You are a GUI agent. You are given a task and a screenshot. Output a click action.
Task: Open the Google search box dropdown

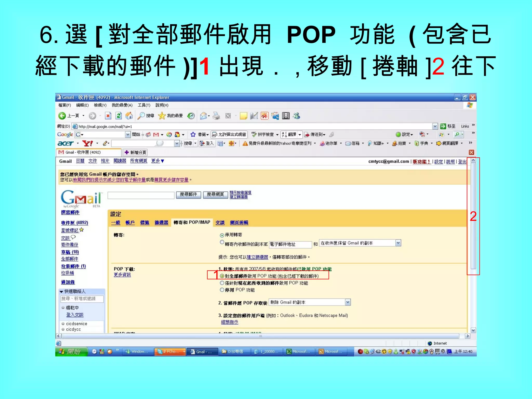(128, 134)
